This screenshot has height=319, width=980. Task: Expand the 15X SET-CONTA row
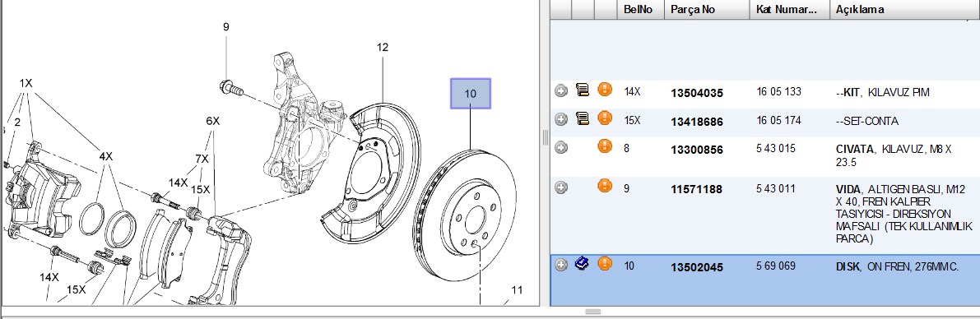[561, 119]
